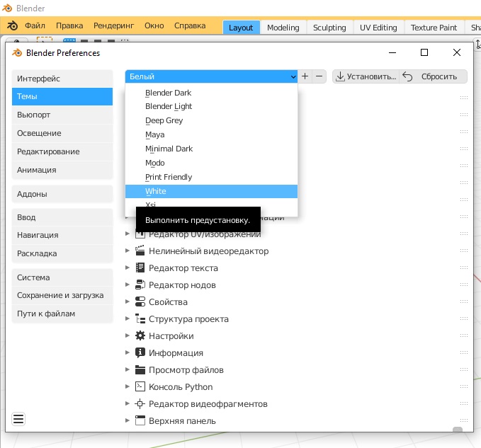Open the Пути к файлам preferences section
The width and height of the screenshot is (481, 448).
pyautogui.click(x=62, y=314)
